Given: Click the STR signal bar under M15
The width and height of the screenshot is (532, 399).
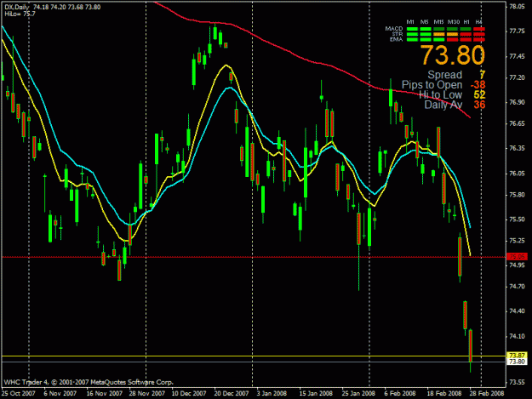Looking at the screenshot, I should pyautogui.click(x=438, y=34).
